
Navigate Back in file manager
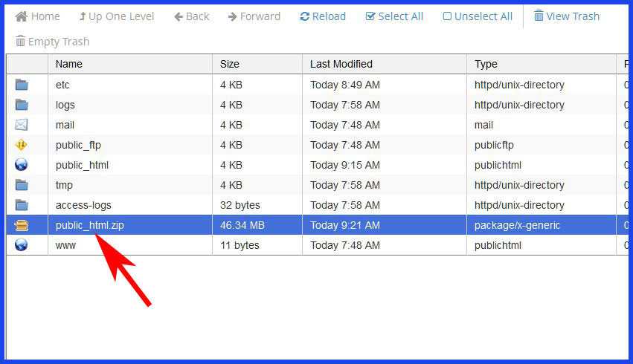click(x=192, y=16)
